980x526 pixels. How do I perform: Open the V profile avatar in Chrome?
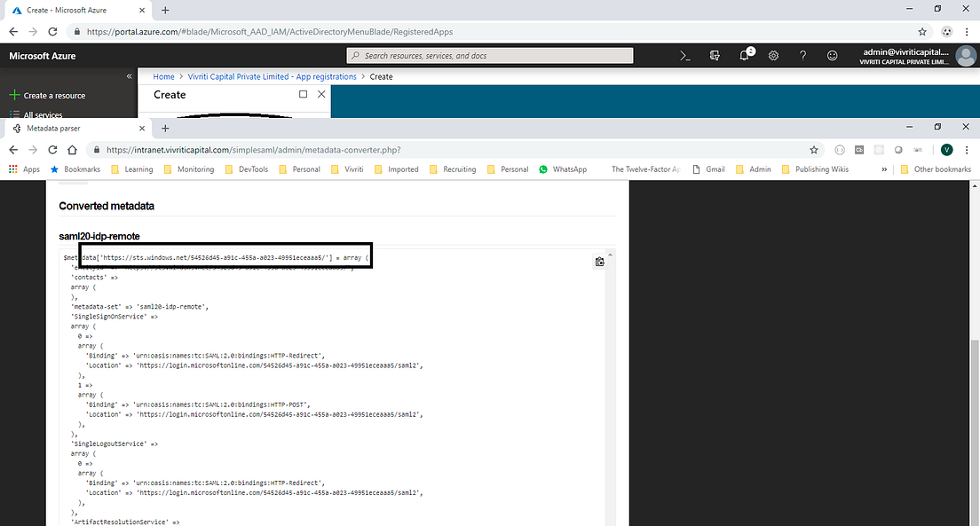click(x=947, y=149)
